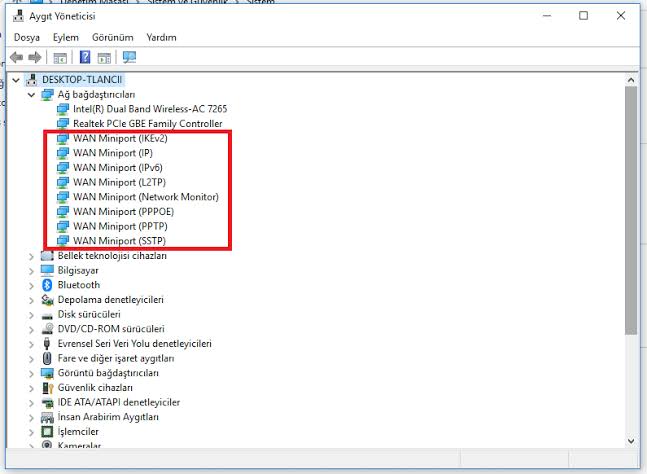Click the Bilgisayar monitor icon

(x=47, y=270)
